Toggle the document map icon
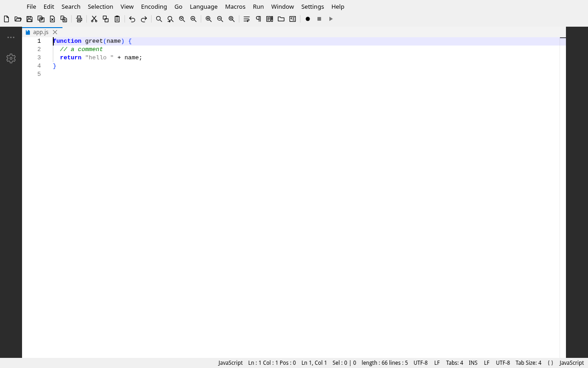The height and width of the screenshot is (368, 588). coord(270,19)
